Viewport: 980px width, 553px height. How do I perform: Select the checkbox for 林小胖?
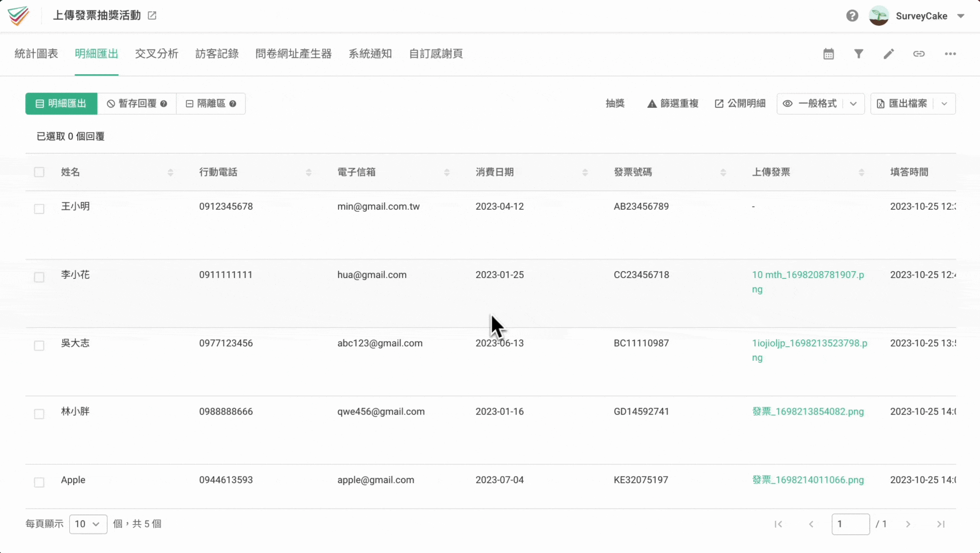tap(39, 414)
